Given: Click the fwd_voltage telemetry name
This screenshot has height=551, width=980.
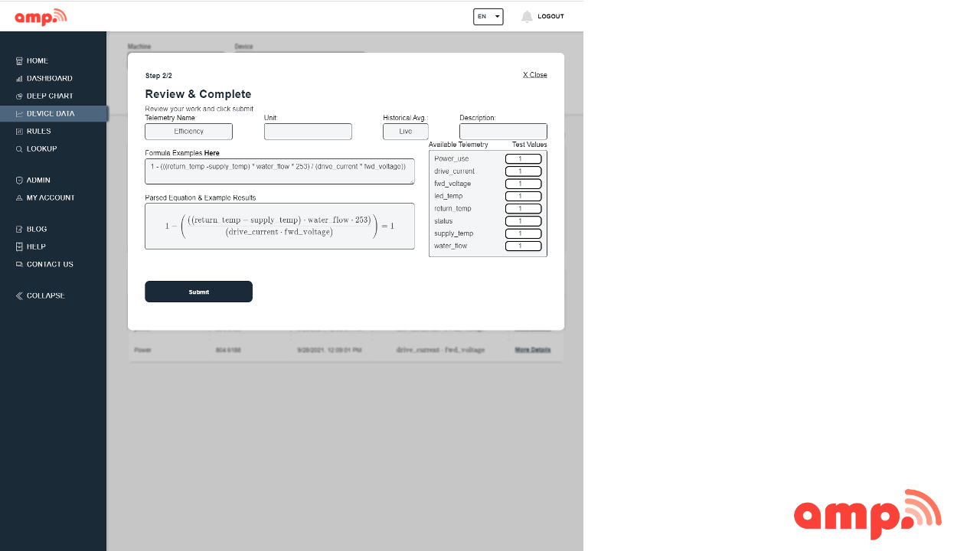Looking at the screenshot, I should 452,184.
